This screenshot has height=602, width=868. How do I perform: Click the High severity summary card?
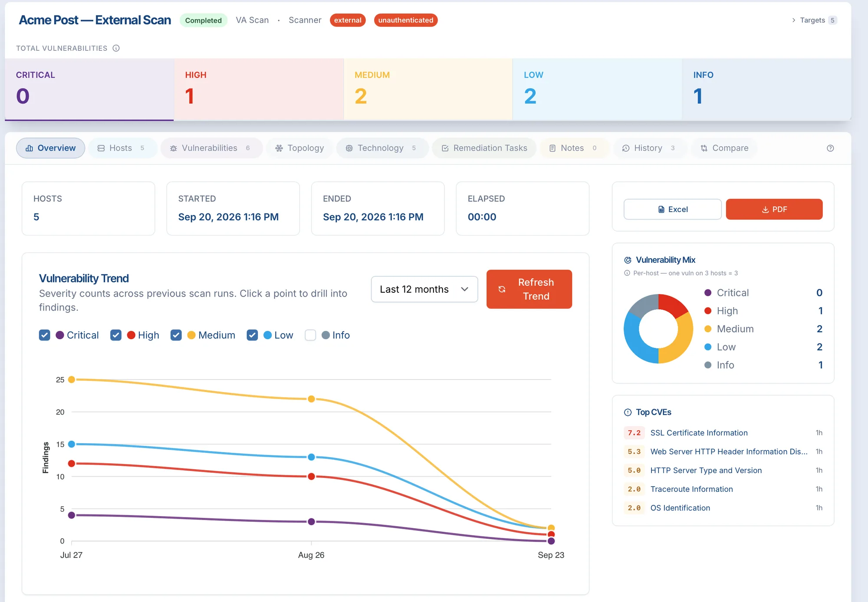(259, 89)
